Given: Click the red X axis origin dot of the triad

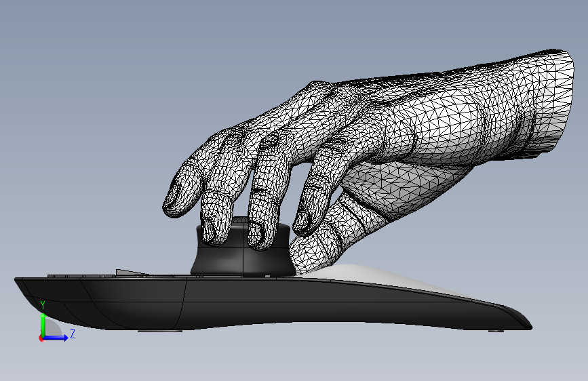Looking at the screenshot, I should click(x=41, y=338).
